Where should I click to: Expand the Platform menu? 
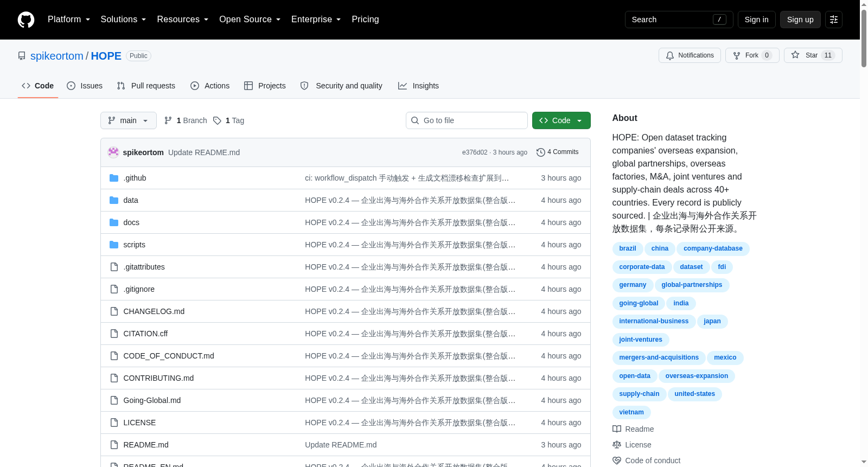(69, 20)
